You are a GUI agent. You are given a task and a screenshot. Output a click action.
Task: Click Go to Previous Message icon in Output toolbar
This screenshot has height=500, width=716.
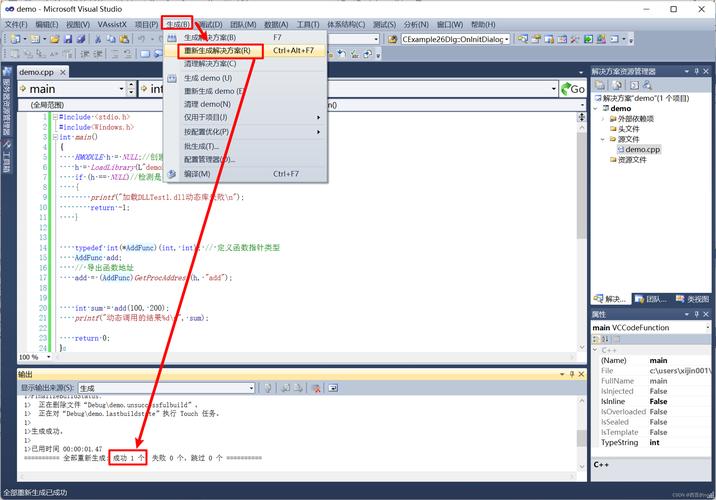click(285, 388)
